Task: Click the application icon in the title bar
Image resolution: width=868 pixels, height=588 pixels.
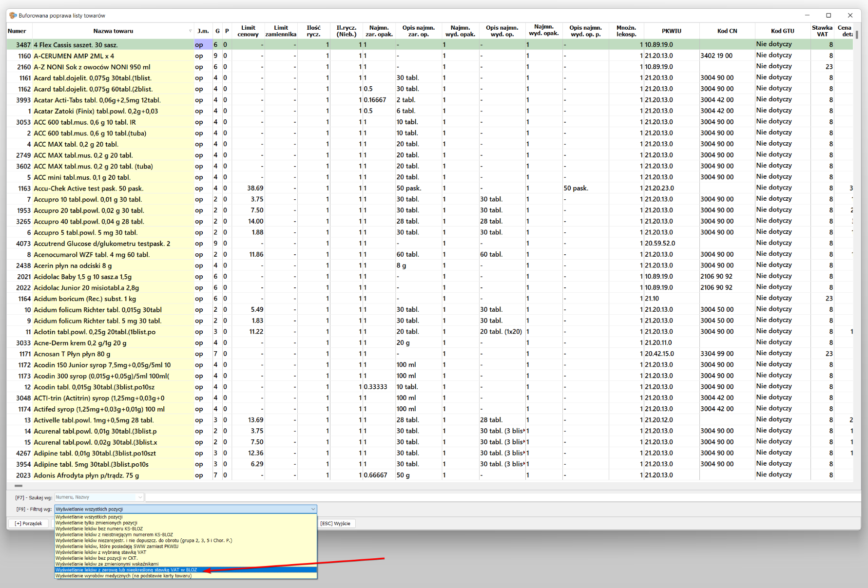Action: click(13, 16)
